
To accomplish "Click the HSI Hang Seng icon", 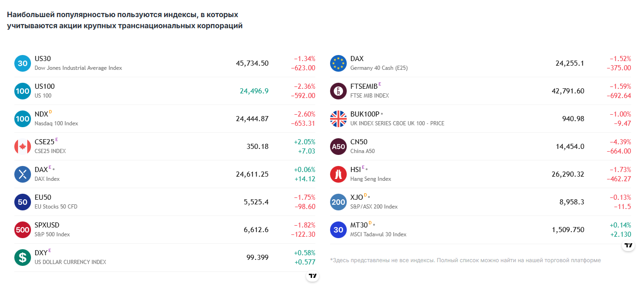I will coord(338,174).
